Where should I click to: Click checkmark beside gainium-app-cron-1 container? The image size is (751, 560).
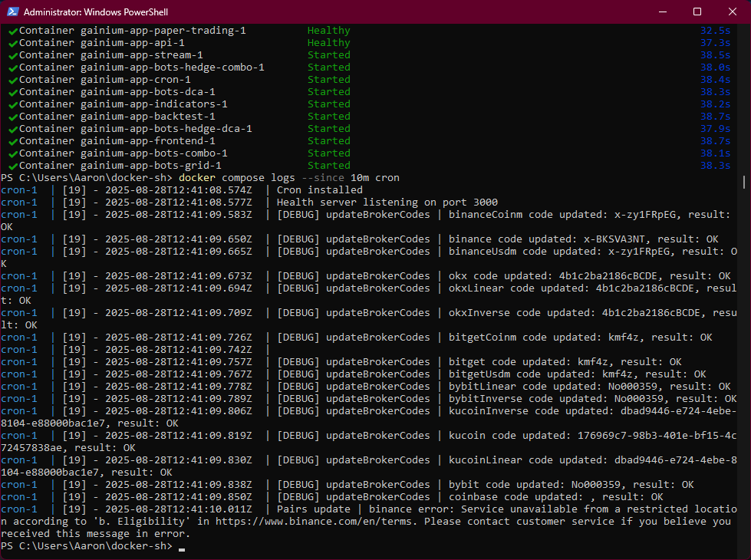pos(13,80)
